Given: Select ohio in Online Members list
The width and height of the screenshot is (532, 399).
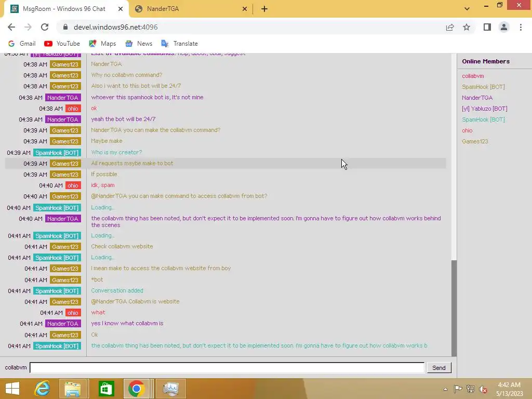Looking at the screenshot, I should [467, 130].
